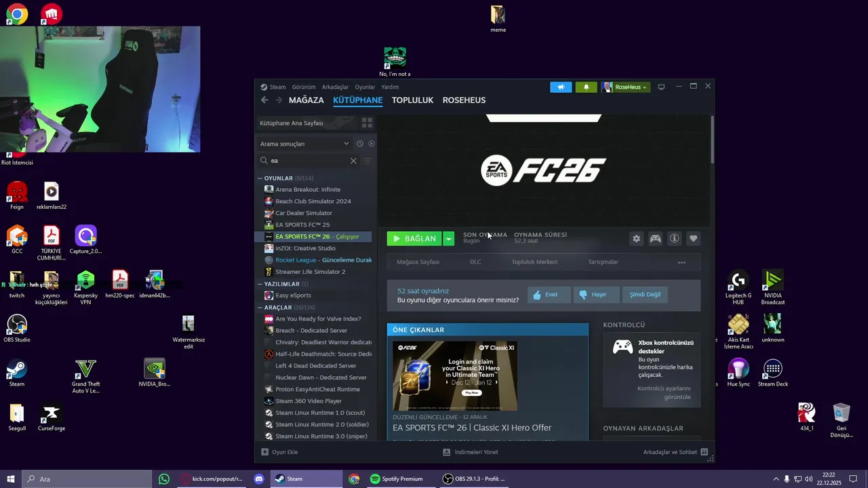868x488 pixels.
Task: Open the Steam menu
Action: [277, 87]
